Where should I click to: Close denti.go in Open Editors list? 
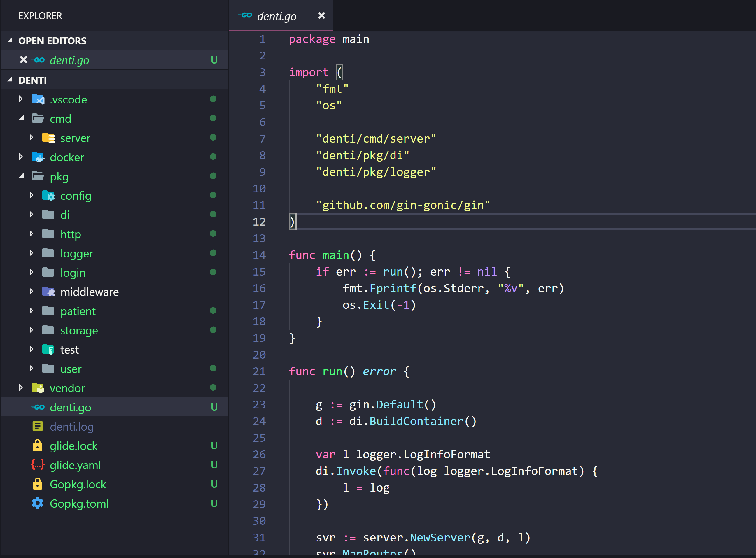tap(23, 60)
